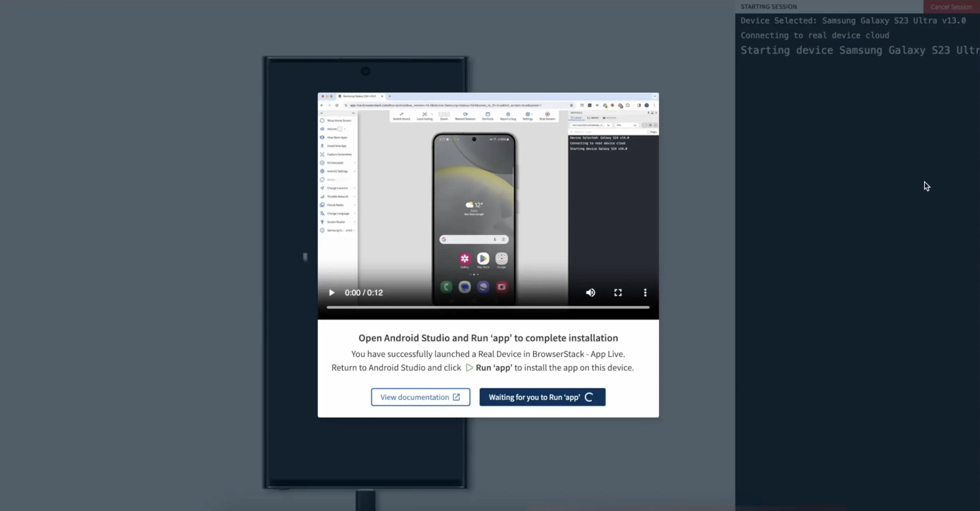This screenshot has width=980, height=511.
Task: Mute the video's volume speaker icon
Action: [590, 293]
